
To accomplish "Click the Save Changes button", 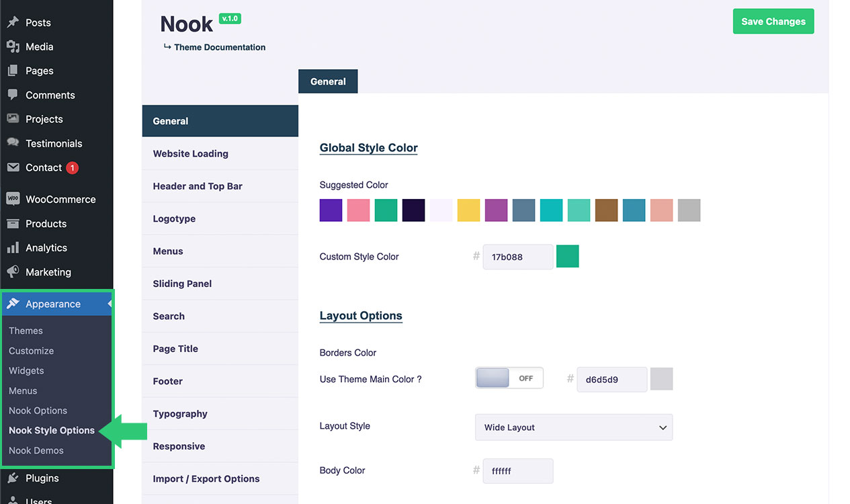I will 773,22.
